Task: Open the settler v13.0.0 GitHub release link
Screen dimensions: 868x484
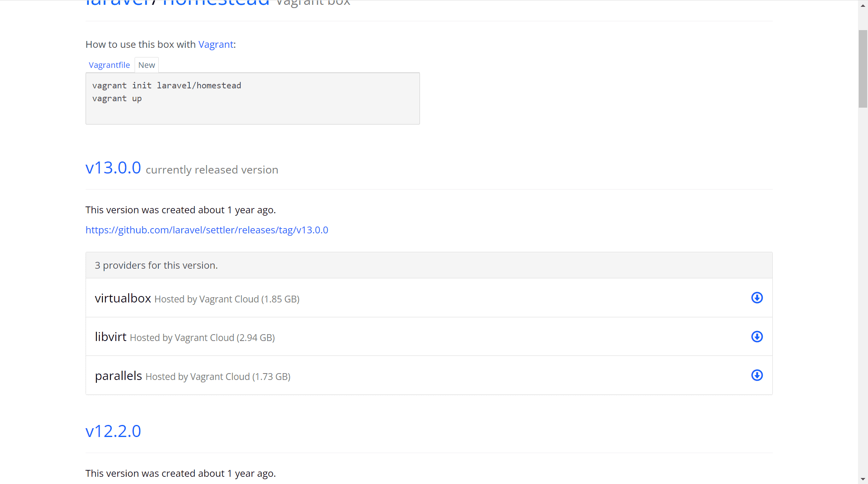Action: click(x=207, y=230)
